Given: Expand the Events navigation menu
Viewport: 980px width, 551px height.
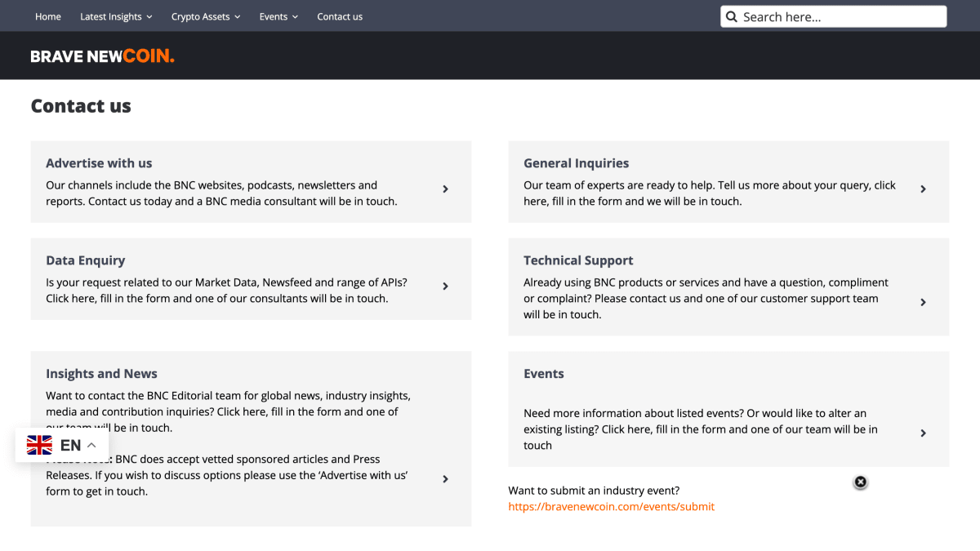Looking at the screenshot, I should [278, 16].
